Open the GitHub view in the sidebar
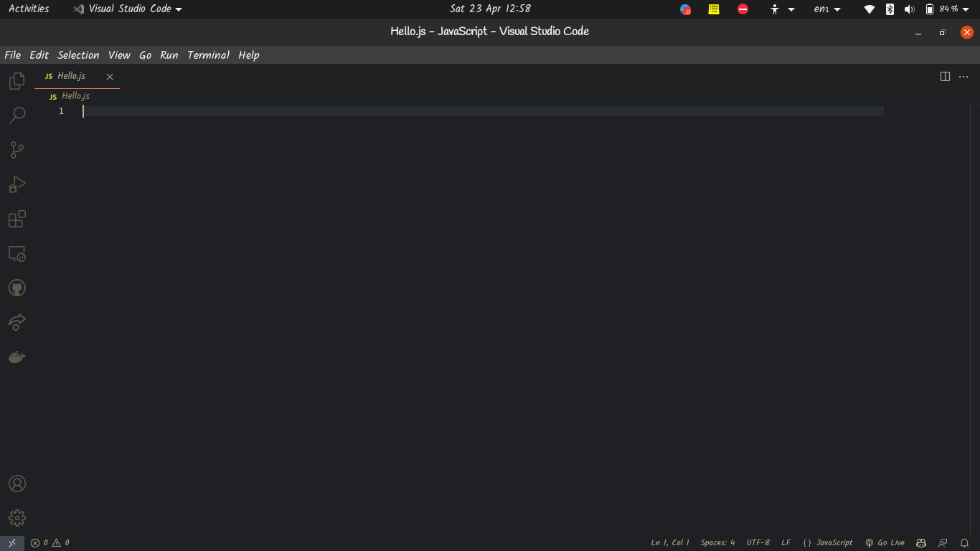980x551 pixels. 17,287
